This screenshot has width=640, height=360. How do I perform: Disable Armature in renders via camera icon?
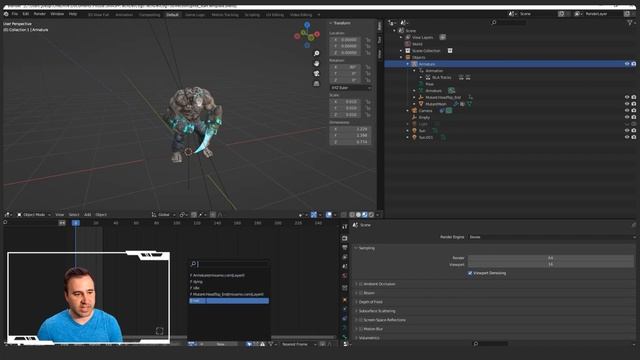[634, 64]
